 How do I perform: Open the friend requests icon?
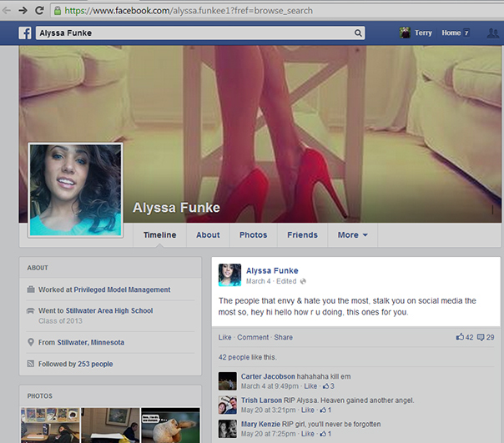[492, 33]
